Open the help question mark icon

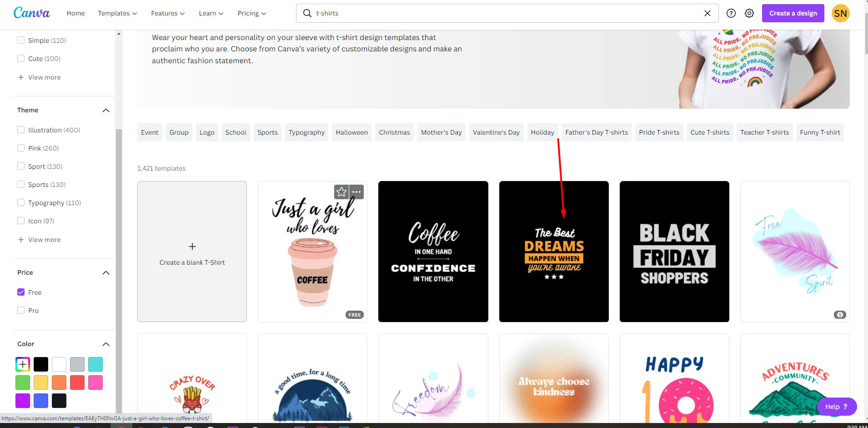tap(731, 13)
